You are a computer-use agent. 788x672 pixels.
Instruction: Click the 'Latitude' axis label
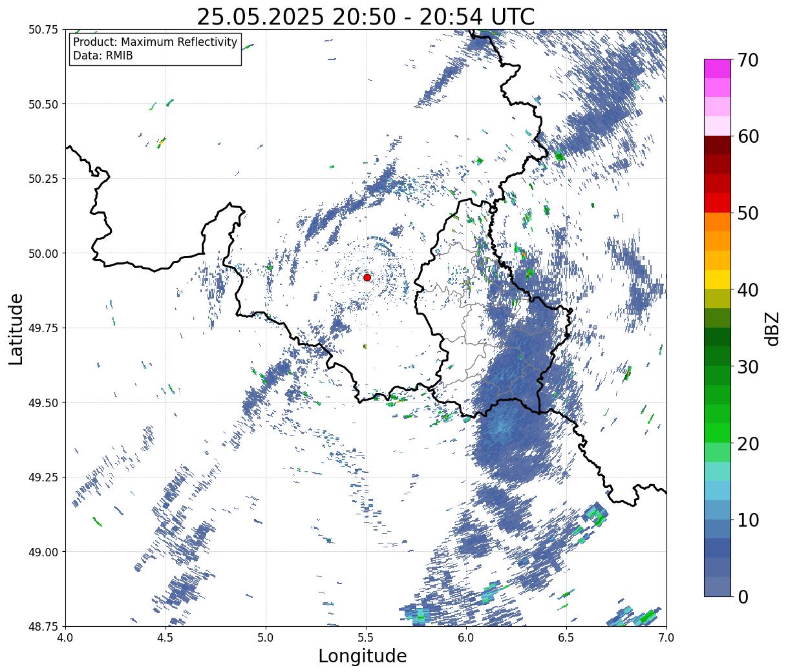pos(16,328)
